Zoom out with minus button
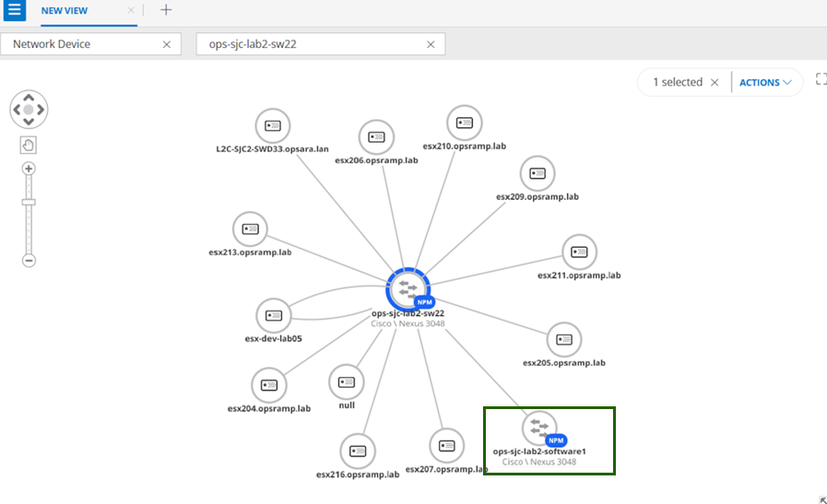Viewport: 827px width, 504px height. 29,261
